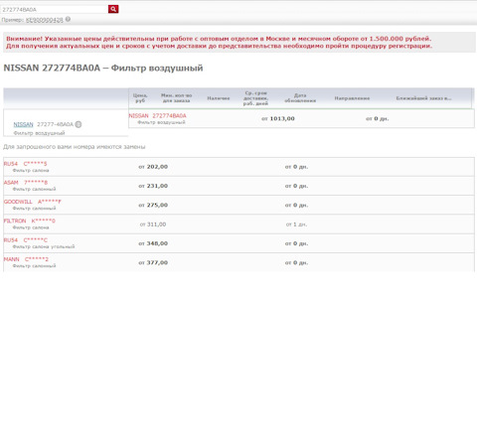Click the page heading NISSAN 272774BA0A
477x448 pixels.
103,68
